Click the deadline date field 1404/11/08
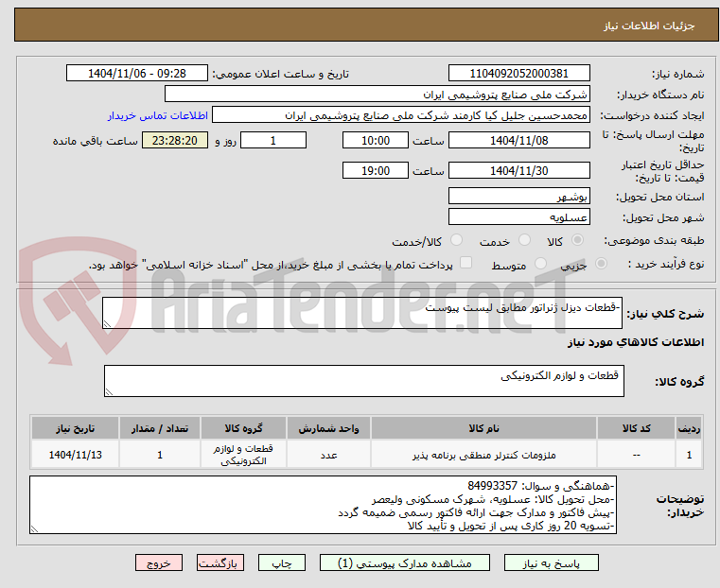The height and width of the screenshot is (588, 720). 518,140
